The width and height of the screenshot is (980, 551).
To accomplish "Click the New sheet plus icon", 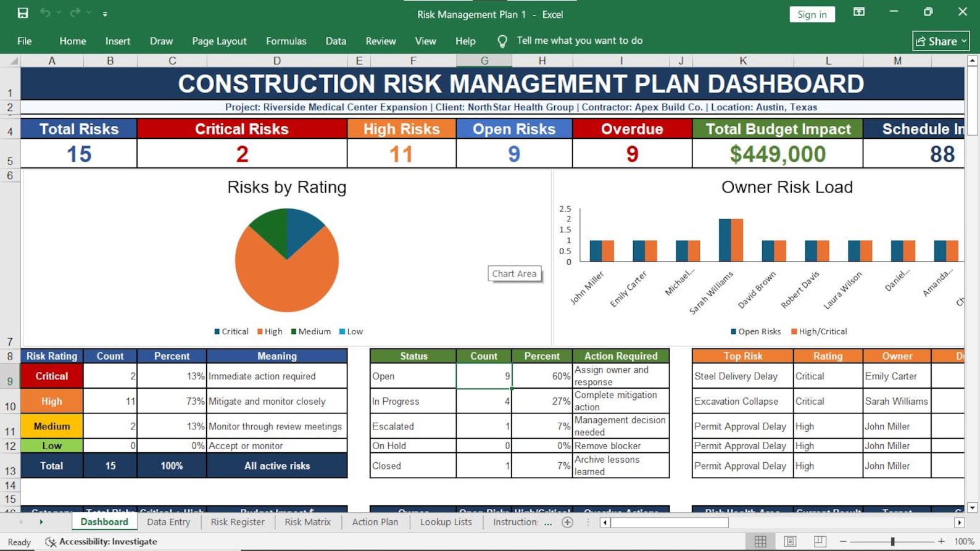I will click(x=568, y=523).
